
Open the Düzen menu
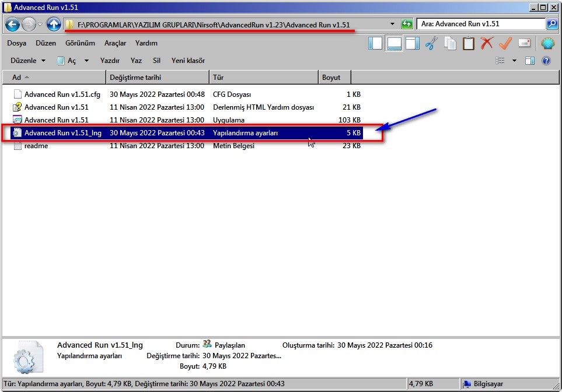pos(46,43)
